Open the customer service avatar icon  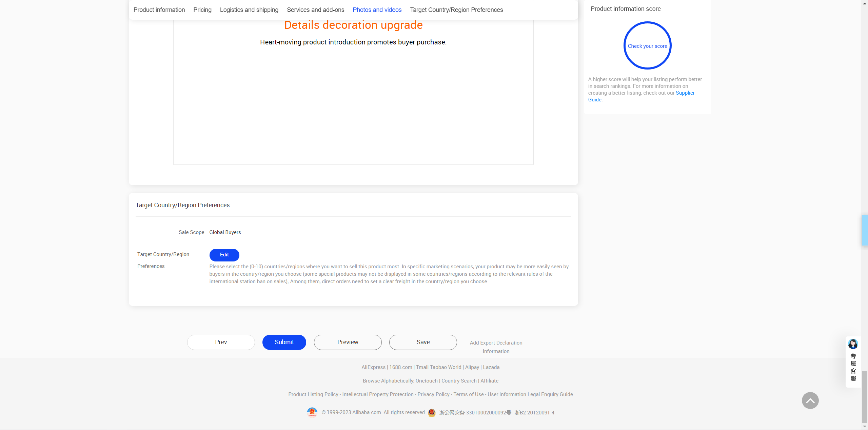[x=853, y=344]
